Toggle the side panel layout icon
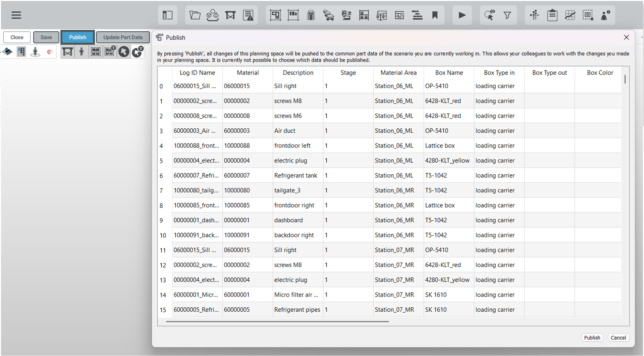 click(x=167, y=15)
